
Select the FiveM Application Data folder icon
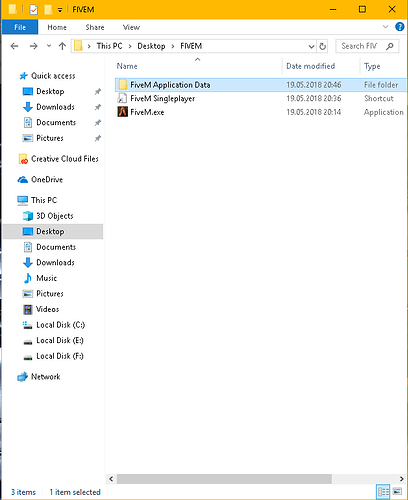tap(123, 85)
